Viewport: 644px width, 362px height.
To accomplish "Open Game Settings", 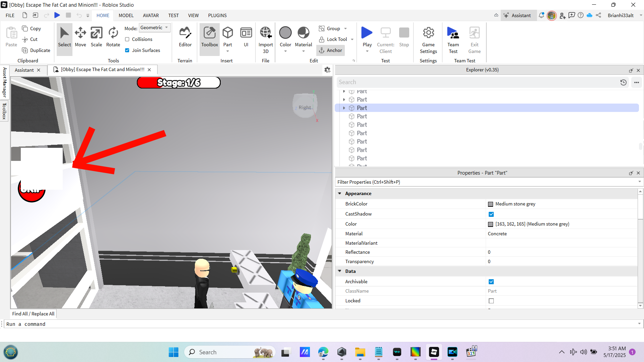I will (428, 40).
